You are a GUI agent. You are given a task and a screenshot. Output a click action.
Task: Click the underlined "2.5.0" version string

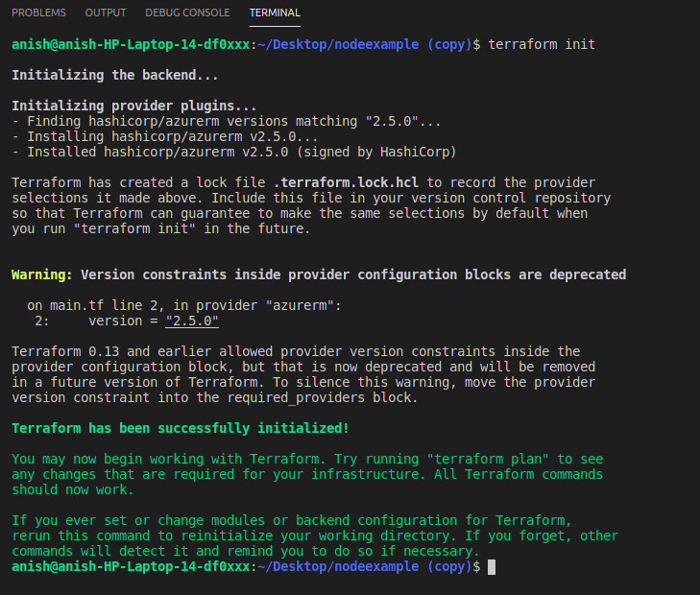pos(192,321)
